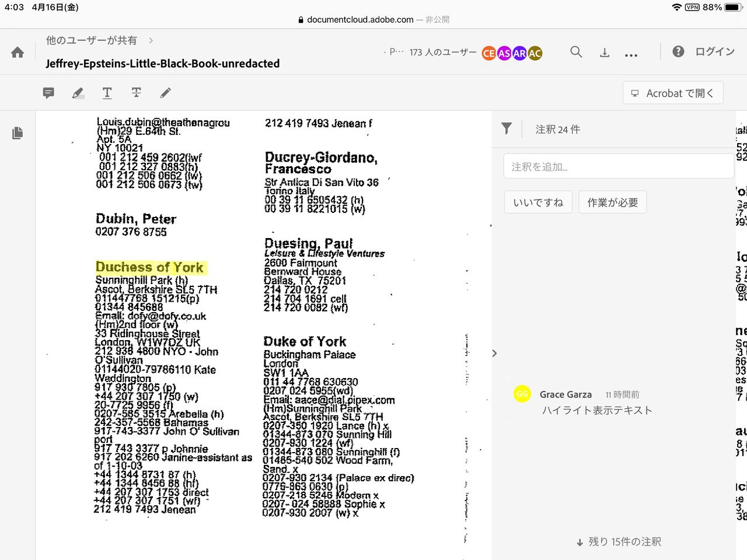This screenshot has height=560, width=747.
Task: Select the pencil drawing tool
Action: (166, 93)
